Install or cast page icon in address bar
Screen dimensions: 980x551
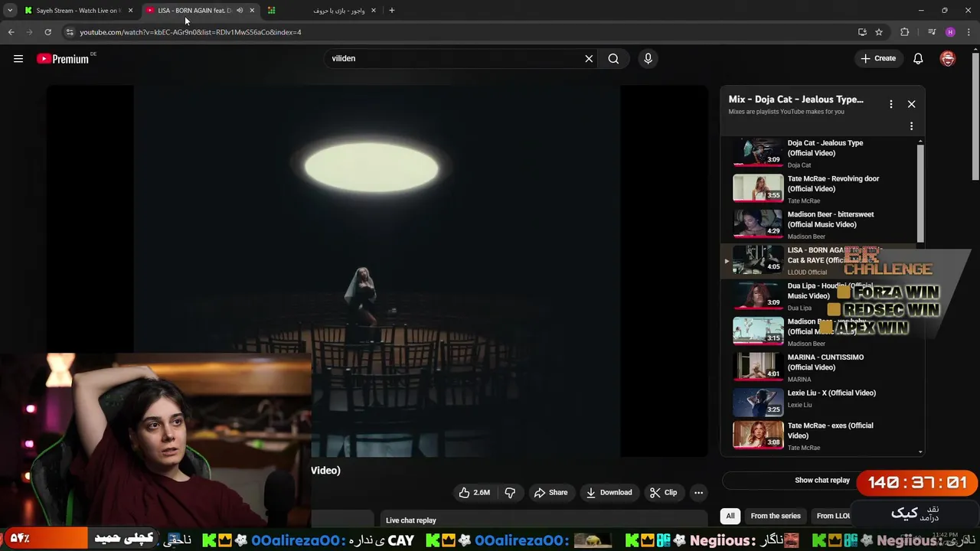tap(862, 32)
